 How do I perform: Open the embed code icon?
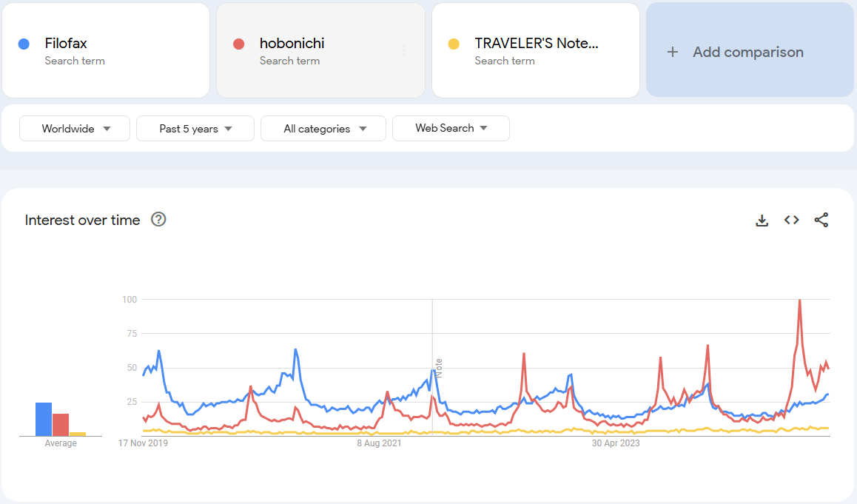[x=791, y=220]
